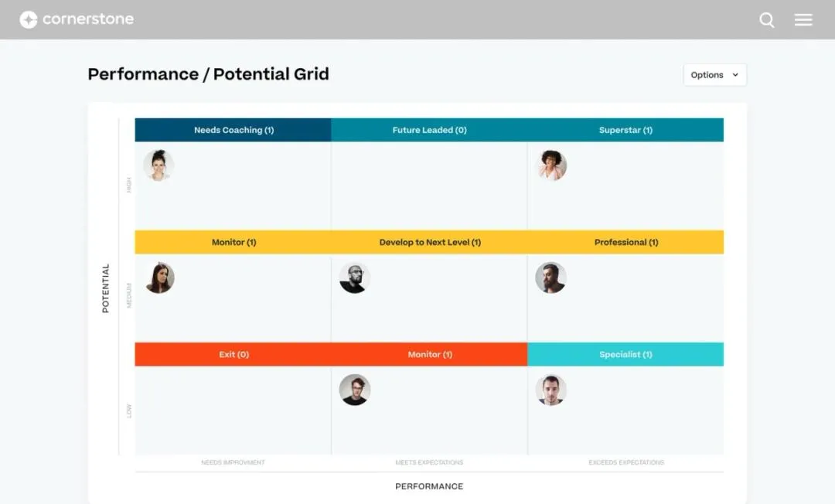This screenshot has width=835, height=504.
Task: Select the bearded avatar under Professional
Action: tap(550, 278)
